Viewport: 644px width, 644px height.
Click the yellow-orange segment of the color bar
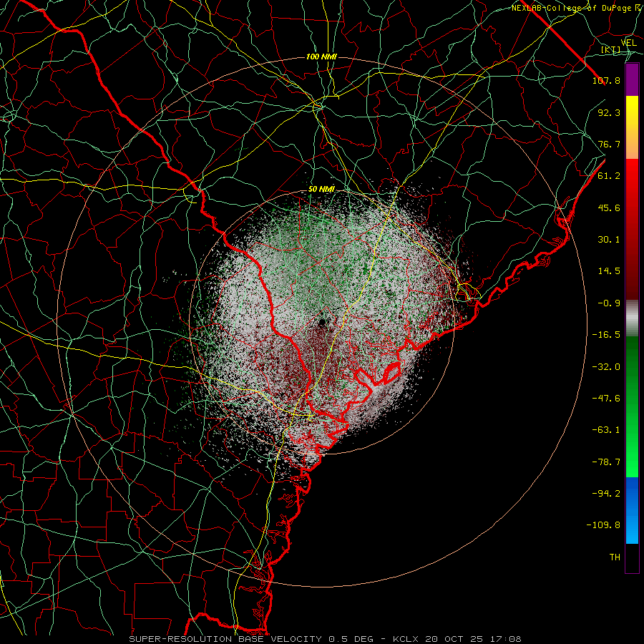point(632,127)
